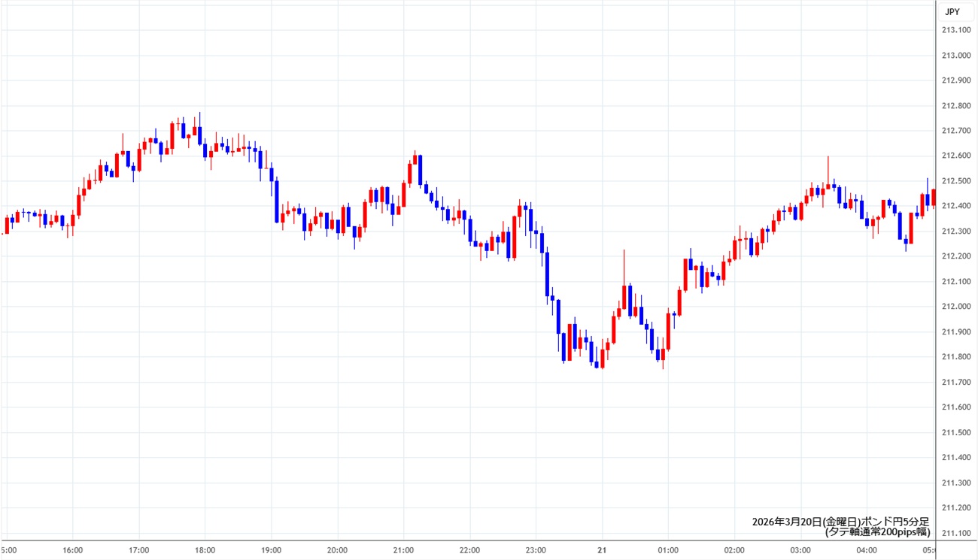Viewport: 978px width, 560px height.
Task: Click the 212.500 price axis label
Action: [x=955, y=180]
